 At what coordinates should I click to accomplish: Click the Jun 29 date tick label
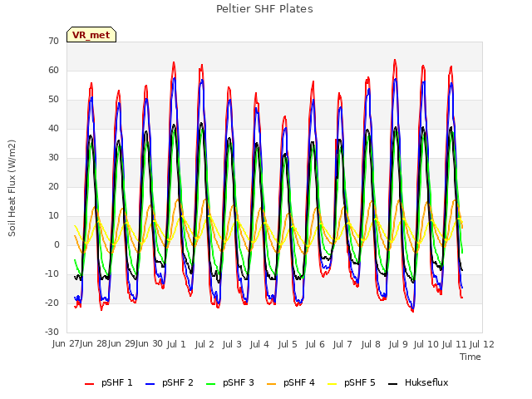tap(121, 344)
